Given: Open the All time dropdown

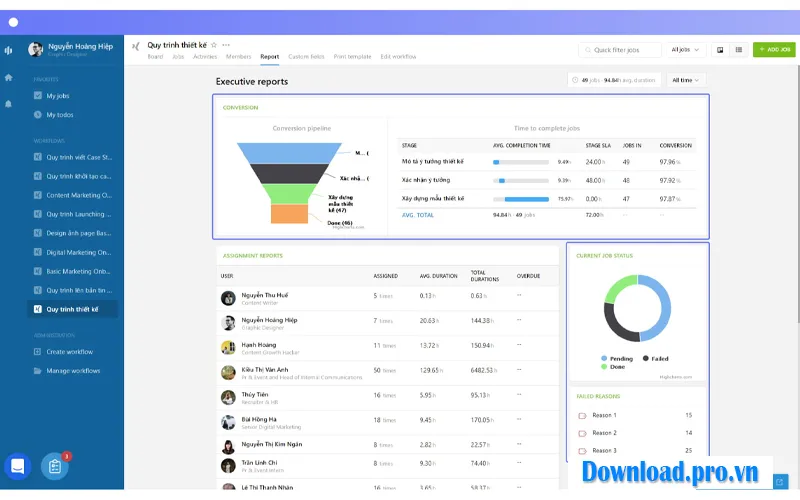Looking at the screenshot, I should pyautogui.click(x=685, y=80).
